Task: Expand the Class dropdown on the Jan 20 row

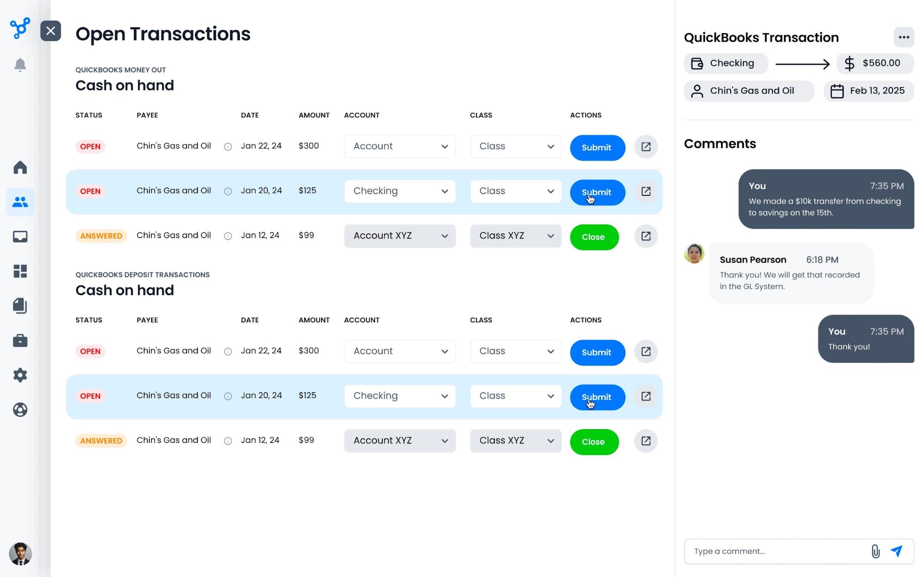Action: pos(515,191)
